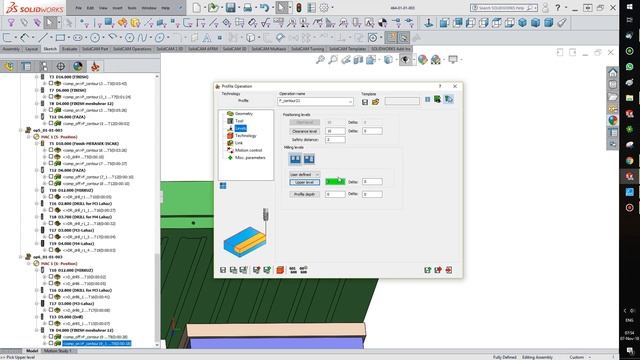Open the FeatureManager design tree tab

click(x=9, y=66)
